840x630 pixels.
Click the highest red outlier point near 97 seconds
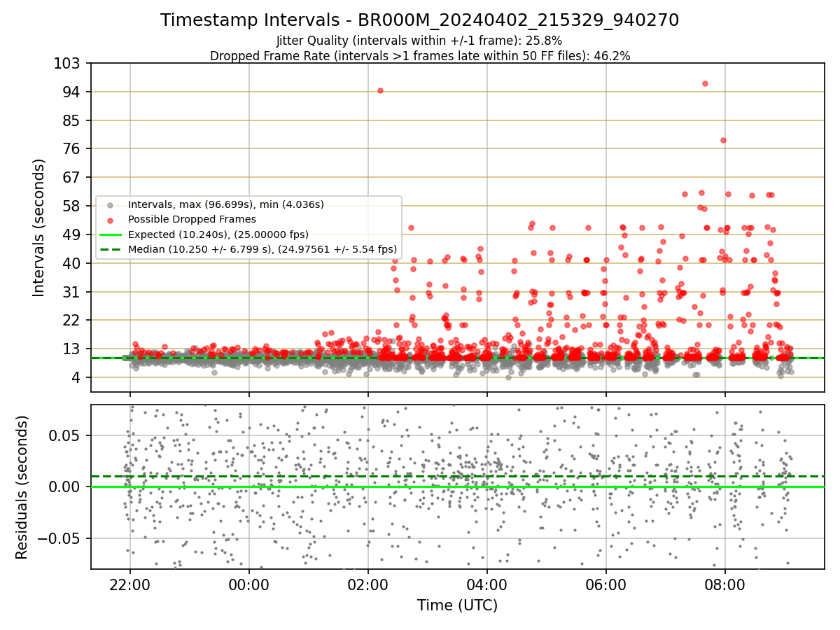[705, 83]
